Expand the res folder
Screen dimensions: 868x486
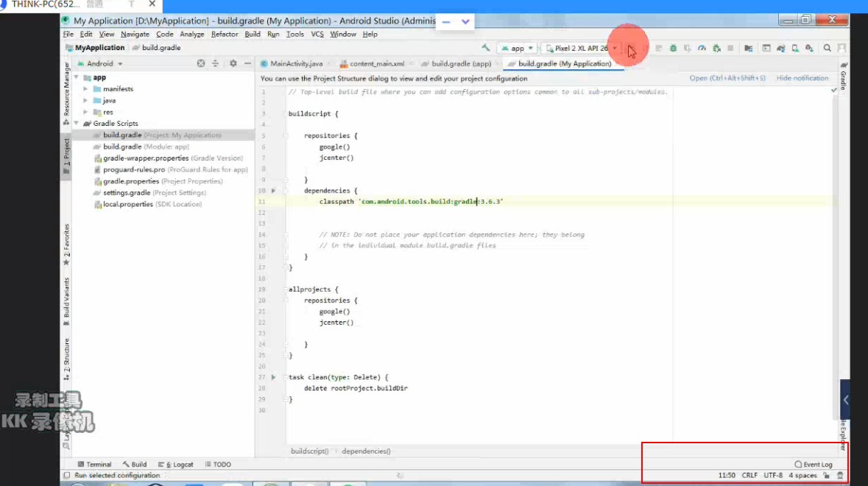[x=85, y=112]
